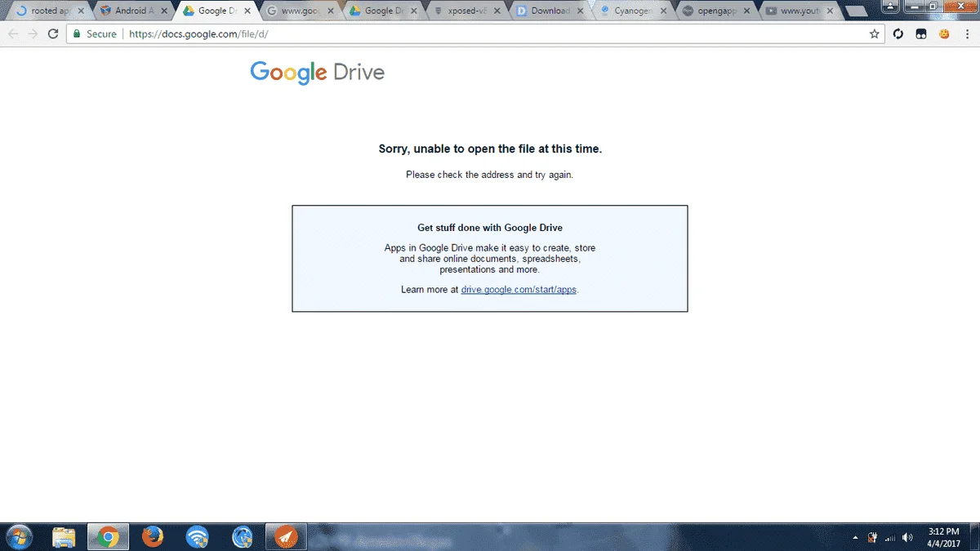Viewport: 980px width, 551px height.
Task: Open the blue globe taskbar app
Action: click(242, 537)
